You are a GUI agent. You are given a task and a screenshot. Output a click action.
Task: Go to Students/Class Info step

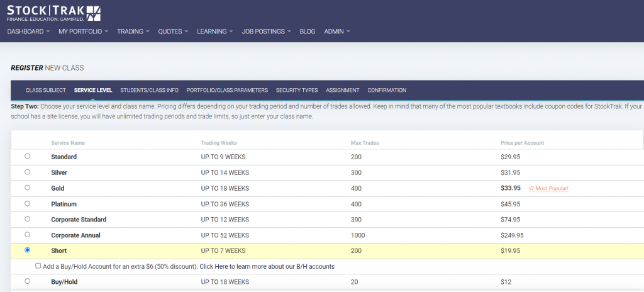[149, 90]
